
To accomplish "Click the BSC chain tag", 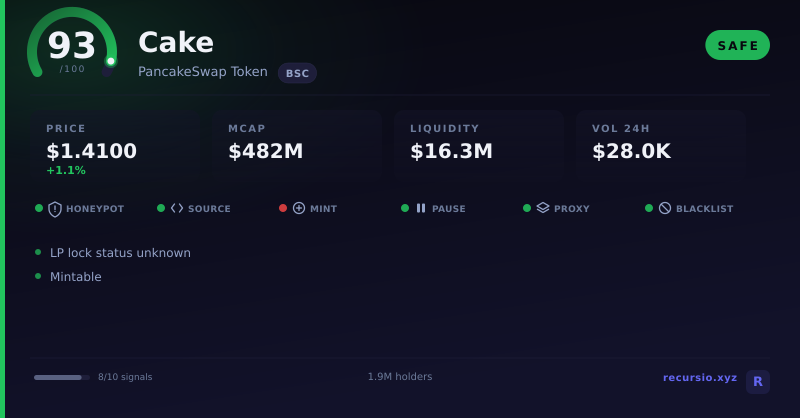I will (297, 73).
